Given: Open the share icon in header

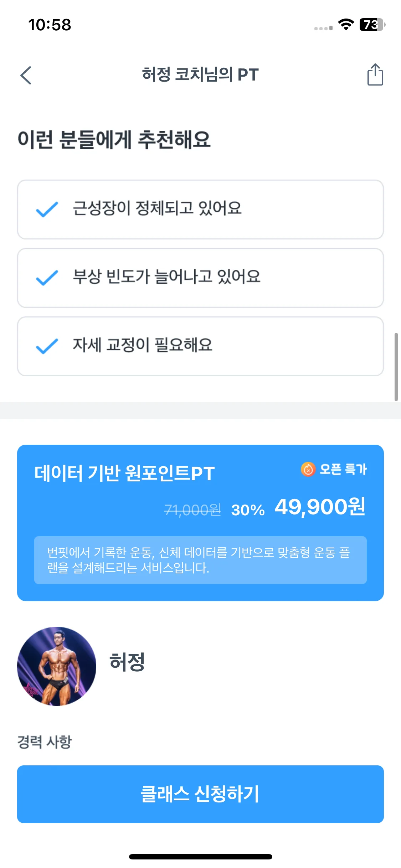Looking at the screenshot, I should point(375,74).
